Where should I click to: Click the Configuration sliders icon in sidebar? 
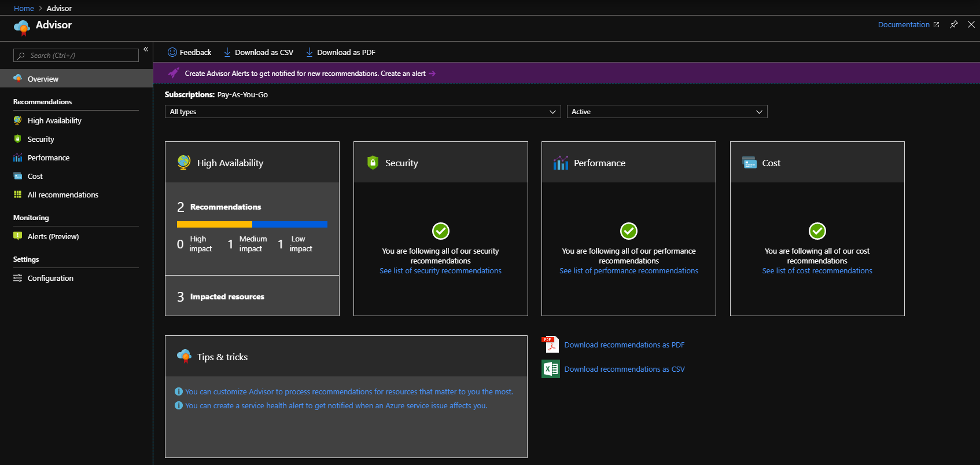pyautogui.click(x=17, y=278)
